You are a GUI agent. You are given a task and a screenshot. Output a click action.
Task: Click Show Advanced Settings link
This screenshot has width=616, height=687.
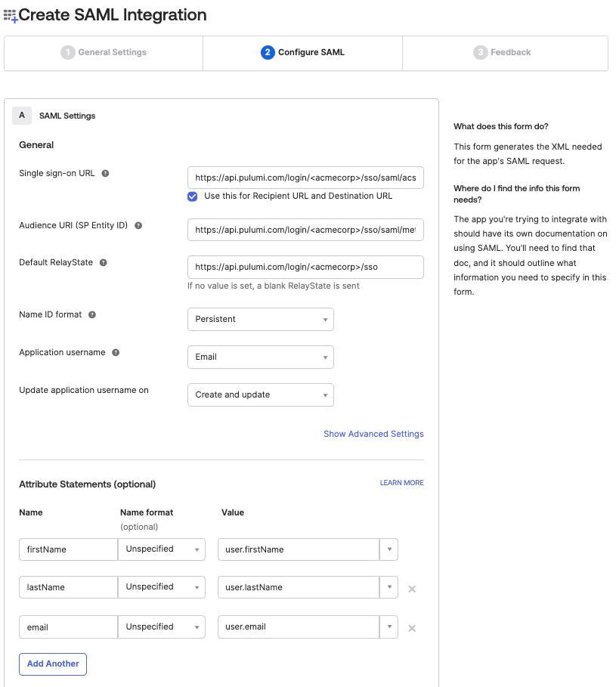click(x=373, y=435)
